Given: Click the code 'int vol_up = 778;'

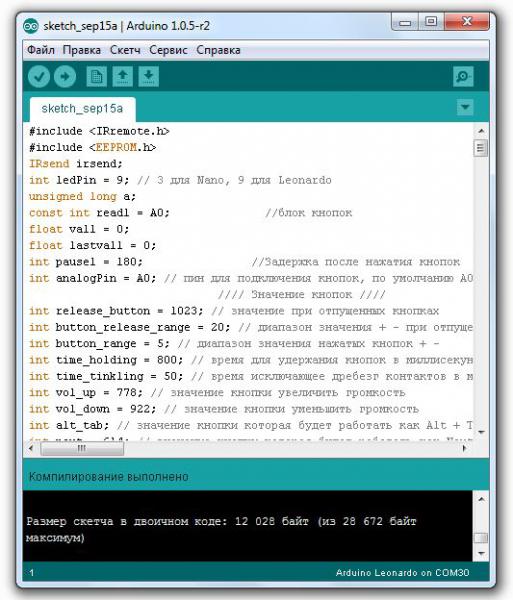Looking at the screenshot, I should tap(86, 393).
